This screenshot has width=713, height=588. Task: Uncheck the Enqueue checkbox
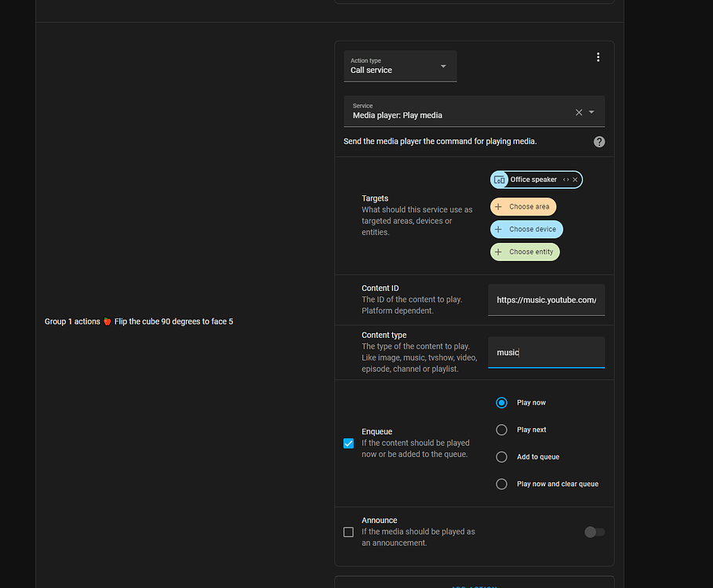point(348,443)
